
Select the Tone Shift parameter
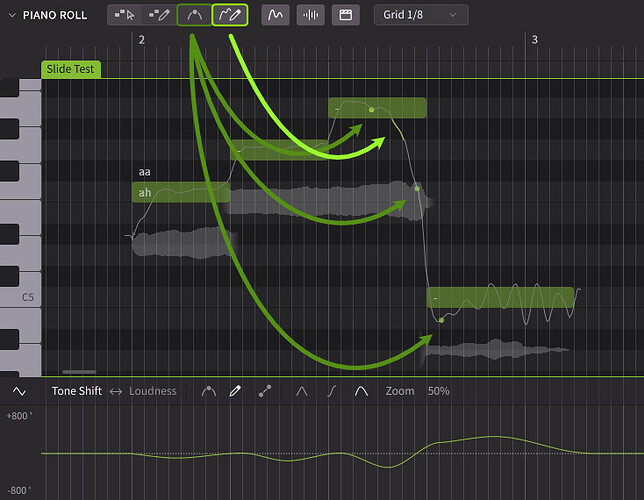(77, 391)
